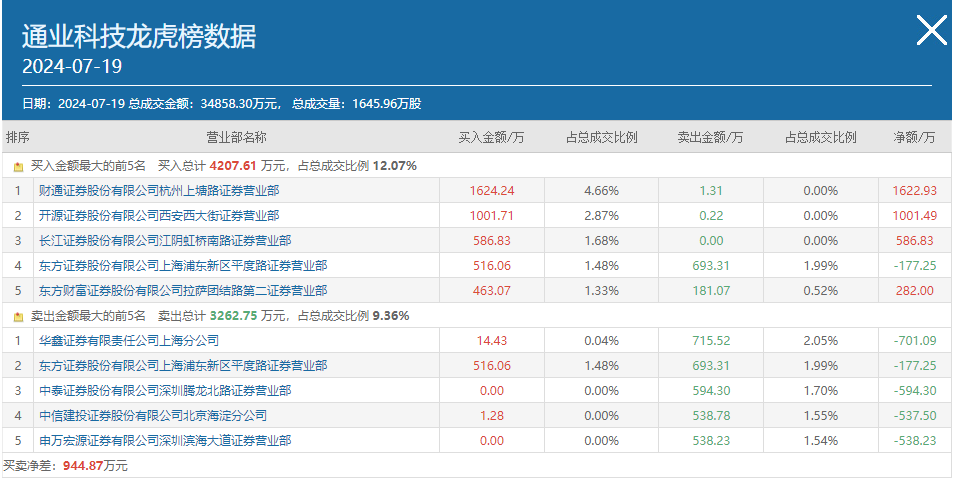
Task: Select the sell amount 538.23
Action: pos(711,441)
